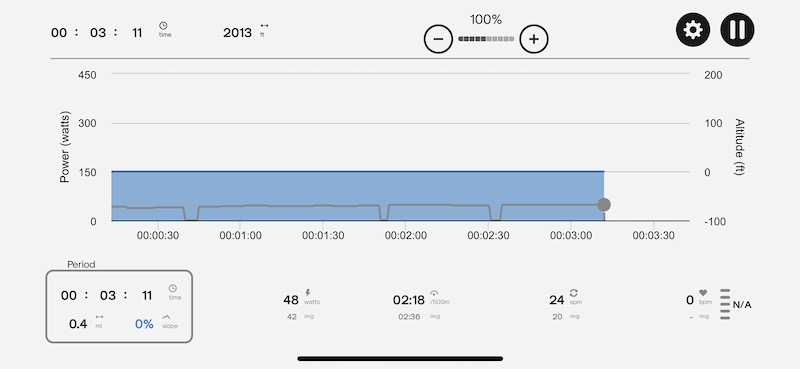
Task: Click the heart rate icon beside 0 bpm
Action: pyautogui.click(x=703, y=293)
